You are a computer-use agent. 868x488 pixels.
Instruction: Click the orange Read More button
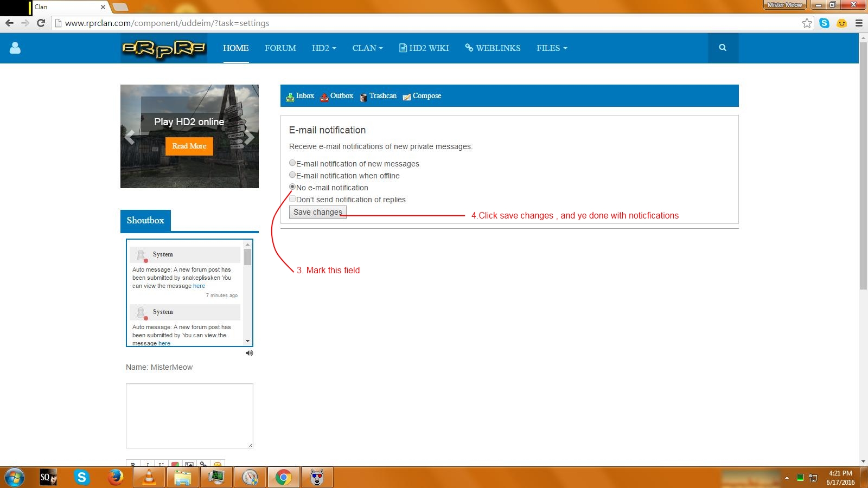(189, 146)
